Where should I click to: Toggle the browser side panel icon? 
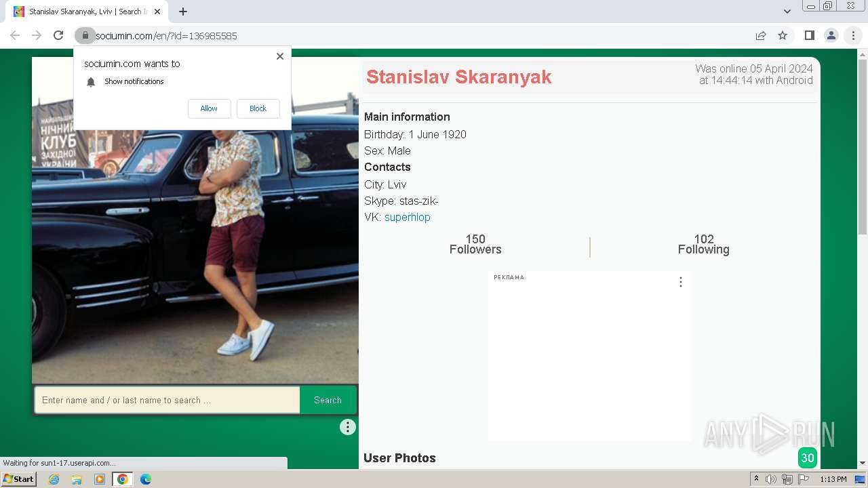click(810, 36)
